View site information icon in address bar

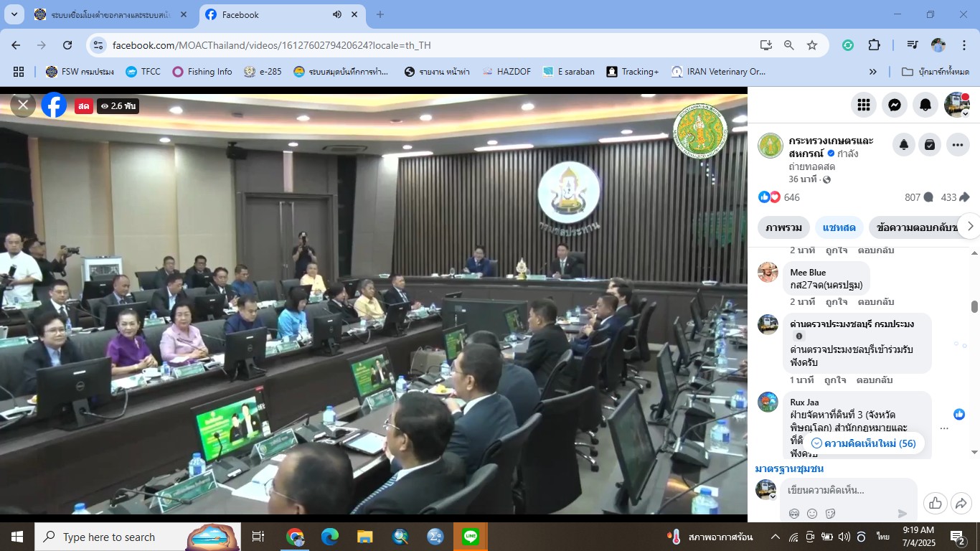(x=98, y=45)
